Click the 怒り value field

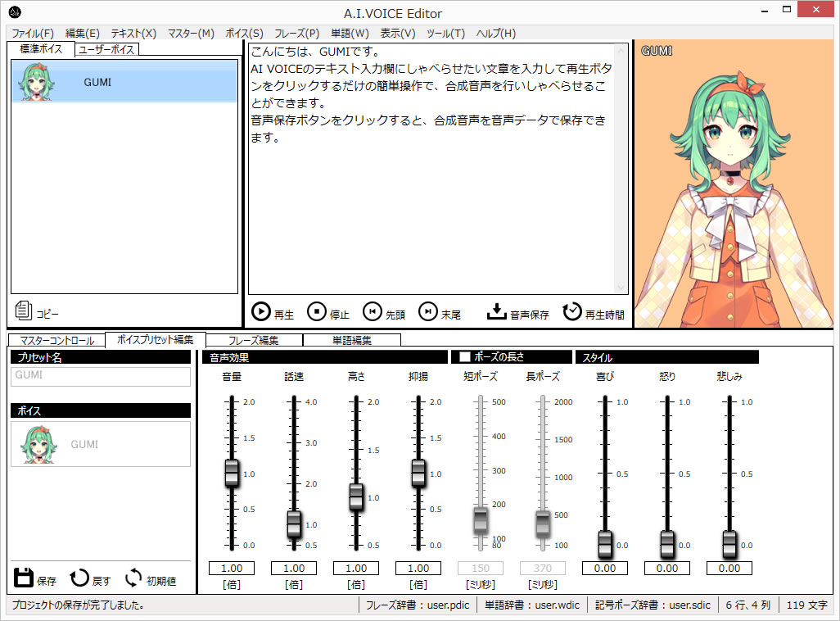coord(666,568)
